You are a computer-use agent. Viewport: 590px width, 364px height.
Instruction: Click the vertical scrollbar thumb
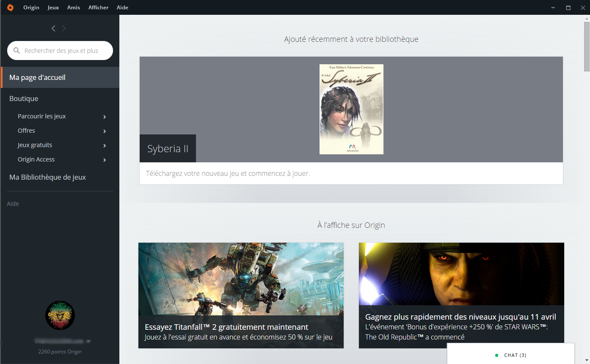pyautogui.click(x=587, y=46)
